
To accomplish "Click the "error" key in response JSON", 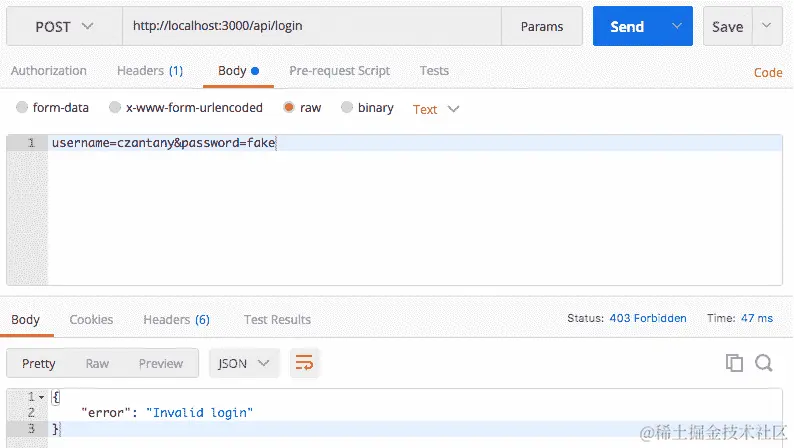I will pyautogui.click(x=105, y=413).
